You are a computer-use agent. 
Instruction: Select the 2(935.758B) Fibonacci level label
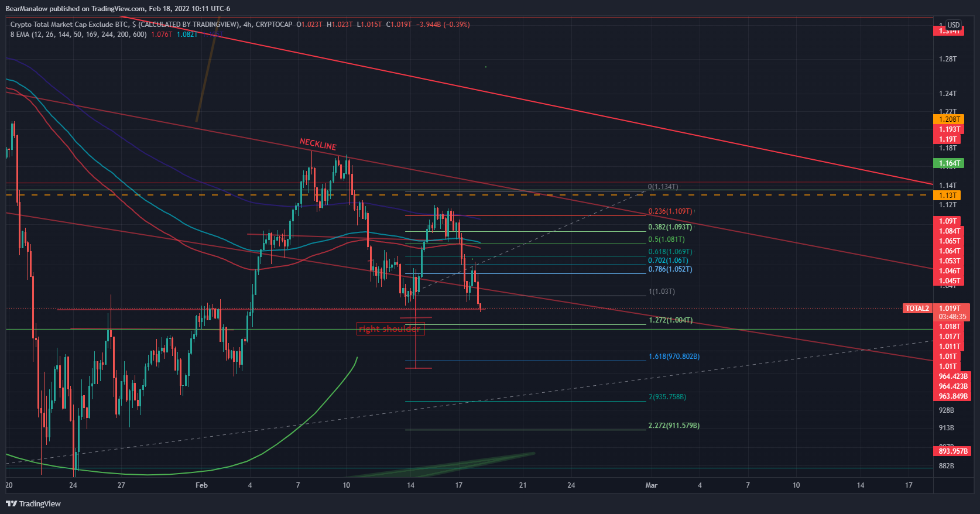coord(667,397)
